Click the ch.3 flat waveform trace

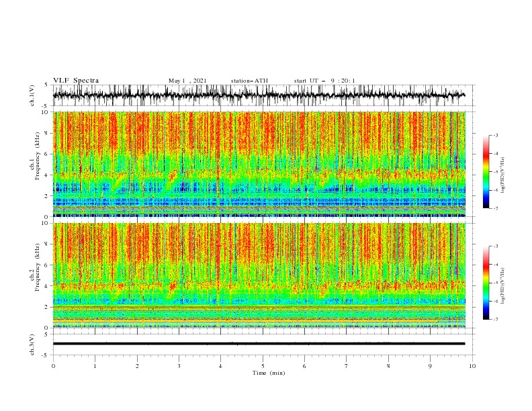tap(259, 344)
